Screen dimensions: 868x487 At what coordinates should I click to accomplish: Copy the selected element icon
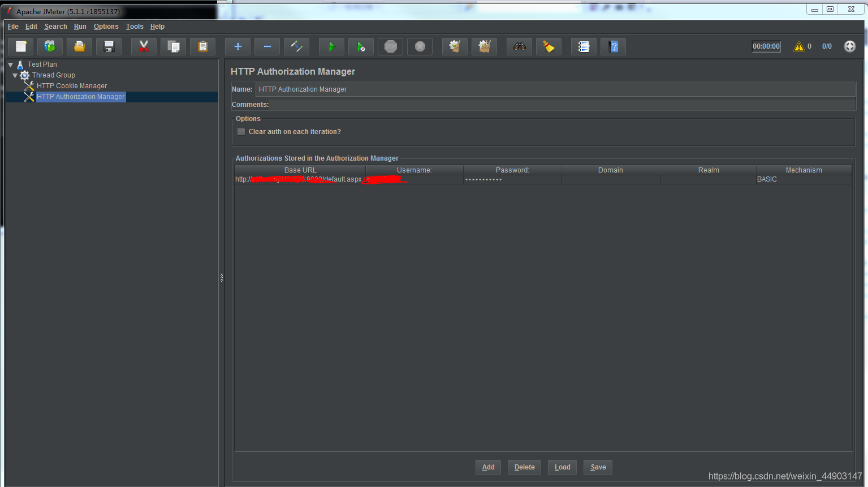tap(173, 46)
